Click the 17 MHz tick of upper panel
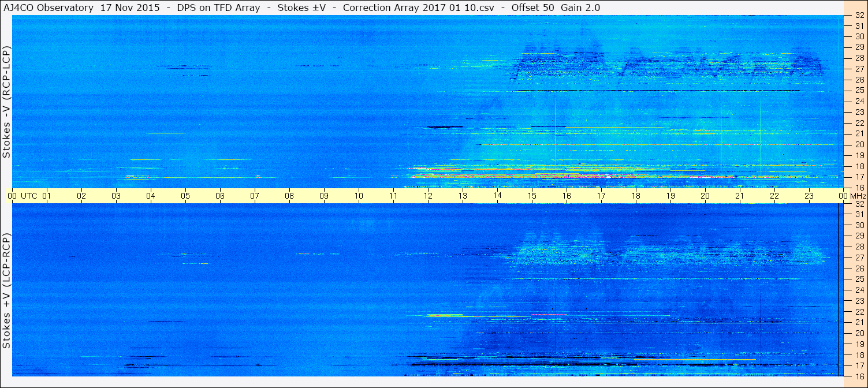Viewport: 868px width, 388px height. [859, 177]
